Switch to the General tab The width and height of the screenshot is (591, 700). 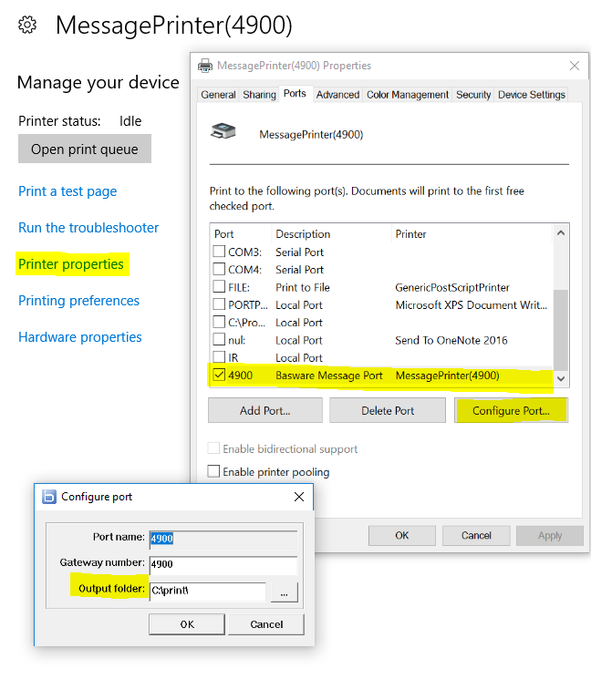tap(218, 95)
